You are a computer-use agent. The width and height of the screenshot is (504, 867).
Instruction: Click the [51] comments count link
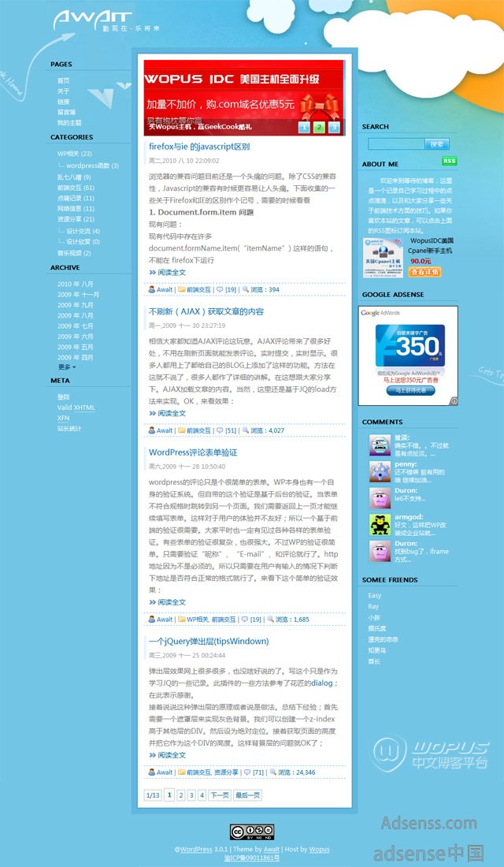pos(231,430)
